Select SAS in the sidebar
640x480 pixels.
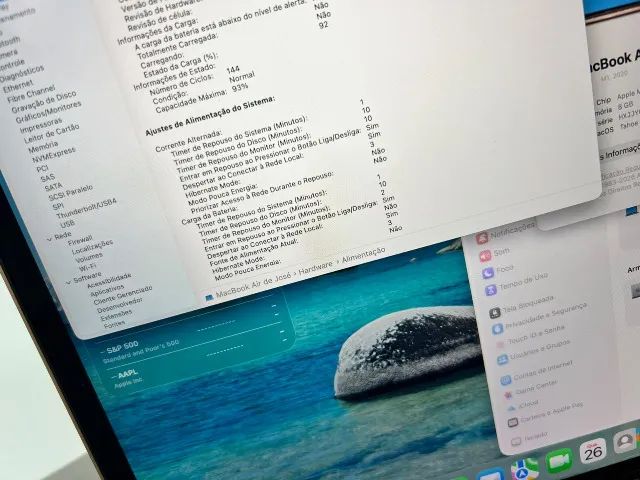[x=47, y=178]
